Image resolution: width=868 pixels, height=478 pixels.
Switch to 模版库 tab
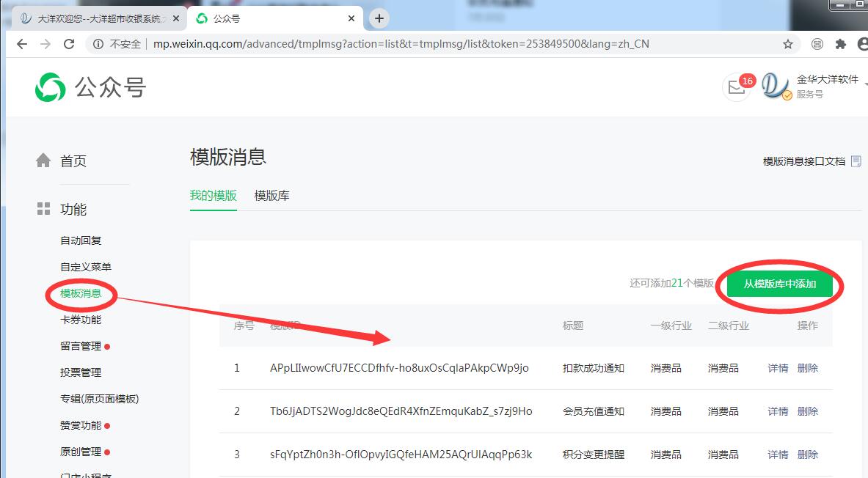coord(271,195)
